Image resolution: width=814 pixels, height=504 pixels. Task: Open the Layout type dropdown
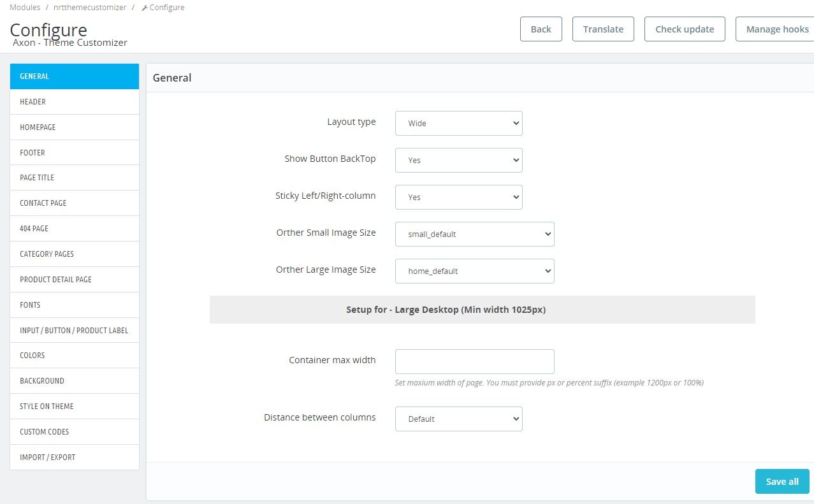(458, 123)
